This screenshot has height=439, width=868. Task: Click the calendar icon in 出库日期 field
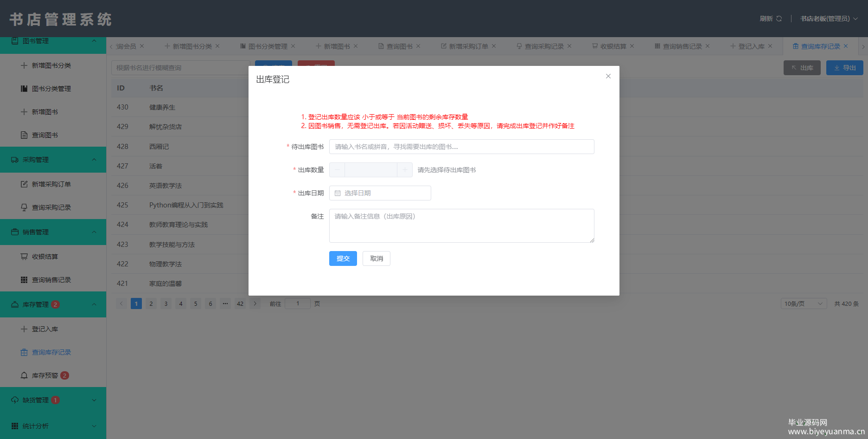[338, 193]
